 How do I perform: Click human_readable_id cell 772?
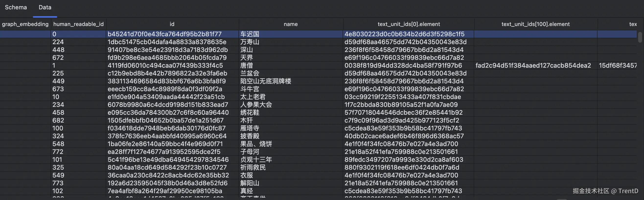point(79,152)
